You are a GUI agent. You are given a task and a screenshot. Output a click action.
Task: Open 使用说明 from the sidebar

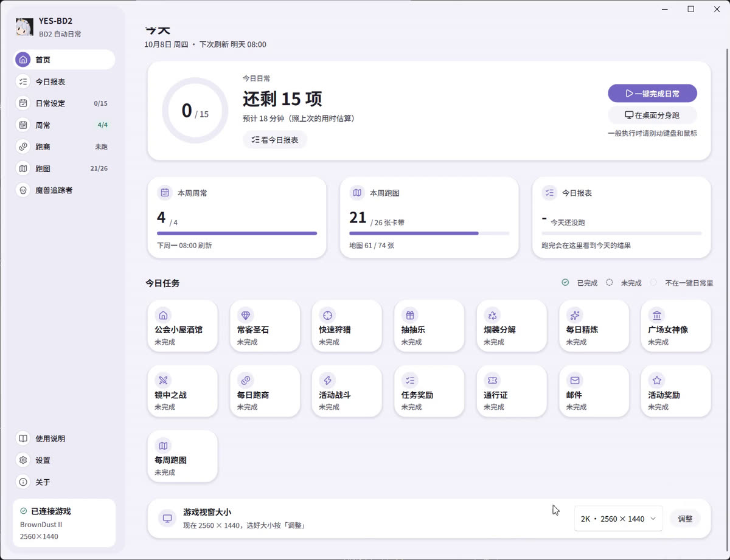[x=64, y=438]
